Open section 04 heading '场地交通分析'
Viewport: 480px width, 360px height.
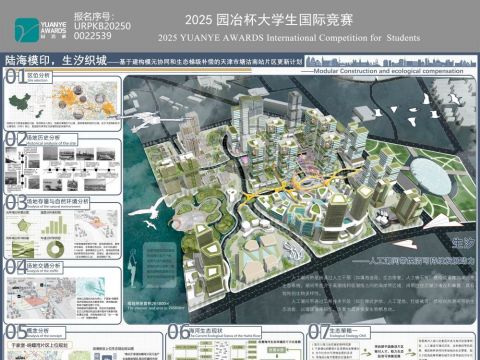pos(44,266)
